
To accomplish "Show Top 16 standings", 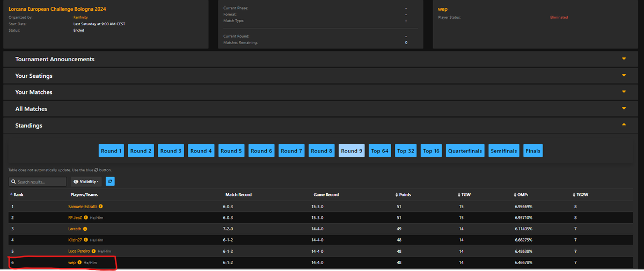I will coord(431,151).
